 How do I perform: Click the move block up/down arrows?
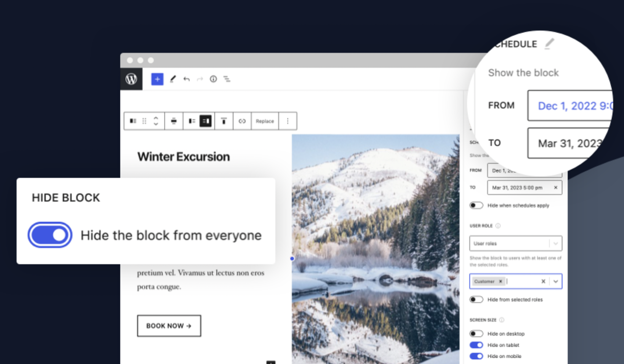point(156,121)
